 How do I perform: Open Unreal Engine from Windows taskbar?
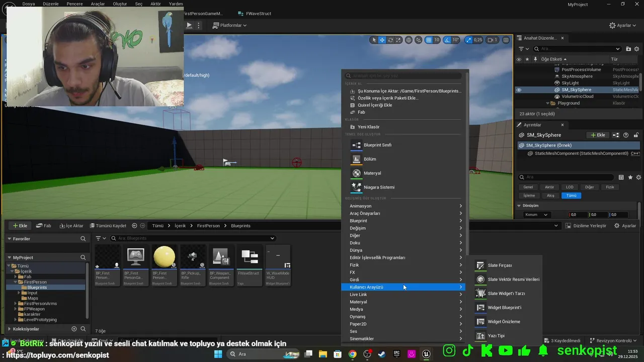[427, 354]
